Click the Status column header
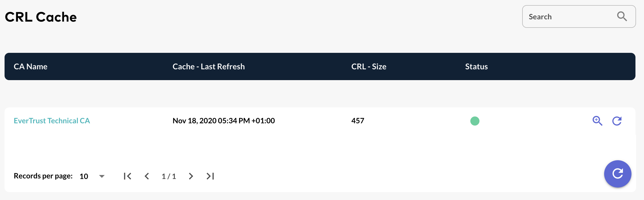Screen dimensions: 644x200 point(476,66)
